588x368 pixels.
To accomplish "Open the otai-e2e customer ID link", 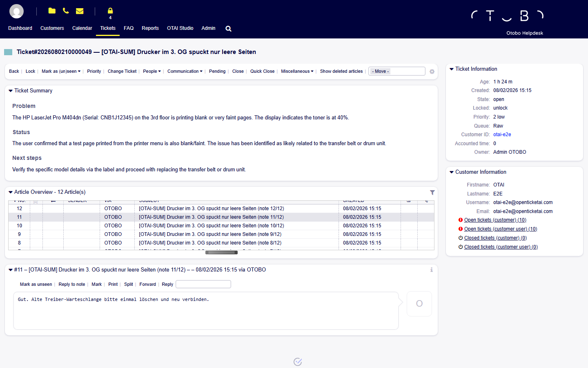I will (502, 135).
